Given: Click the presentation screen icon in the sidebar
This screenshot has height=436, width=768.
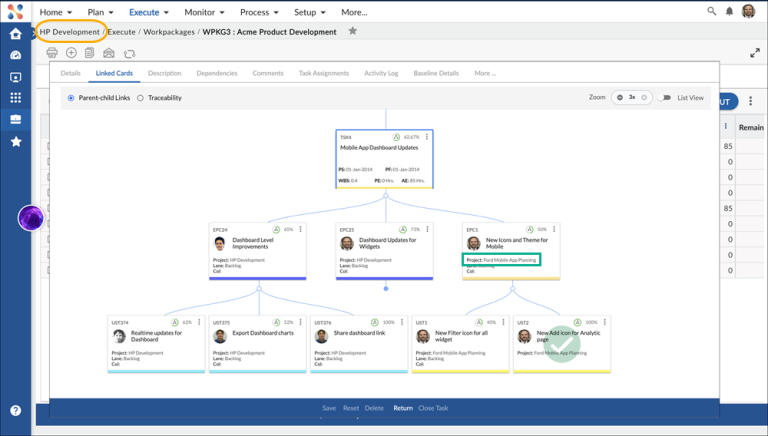Looking at the screenshot, I should (x=16, y=77).
